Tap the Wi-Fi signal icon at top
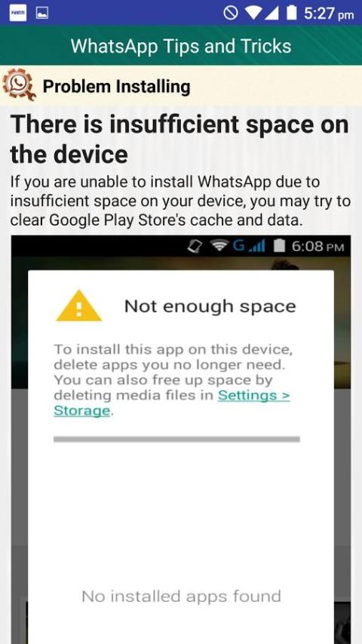This screenshot has width=362, height=644. coord(254,13)
